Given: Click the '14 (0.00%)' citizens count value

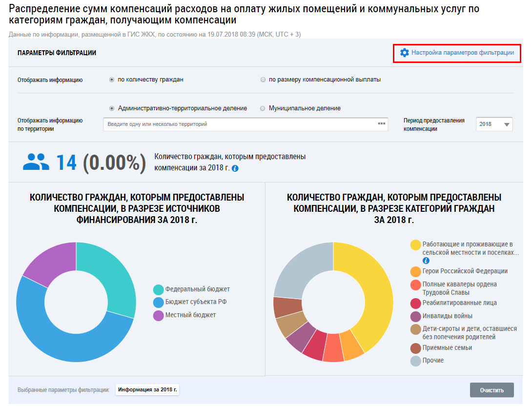Looking at the screenshot, I should (x=101, y=163).
